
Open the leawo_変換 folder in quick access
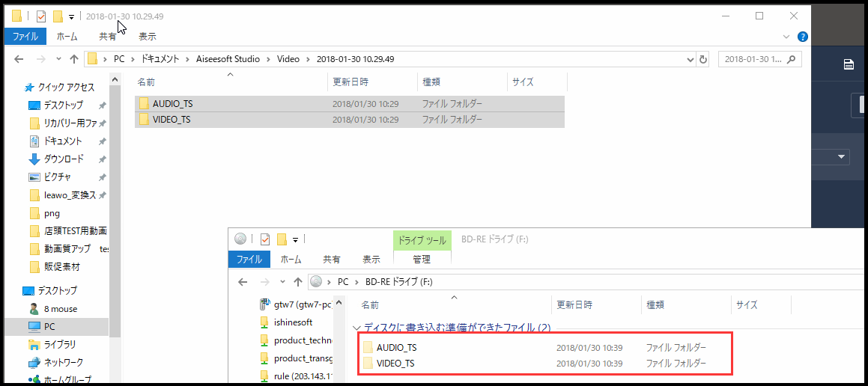click(x=68, y=194)
